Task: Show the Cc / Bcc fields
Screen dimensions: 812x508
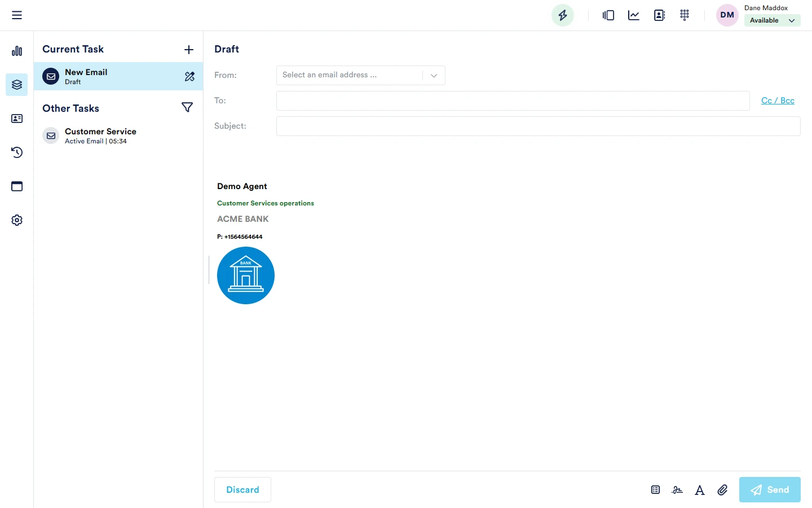Action: pos(778,100)
